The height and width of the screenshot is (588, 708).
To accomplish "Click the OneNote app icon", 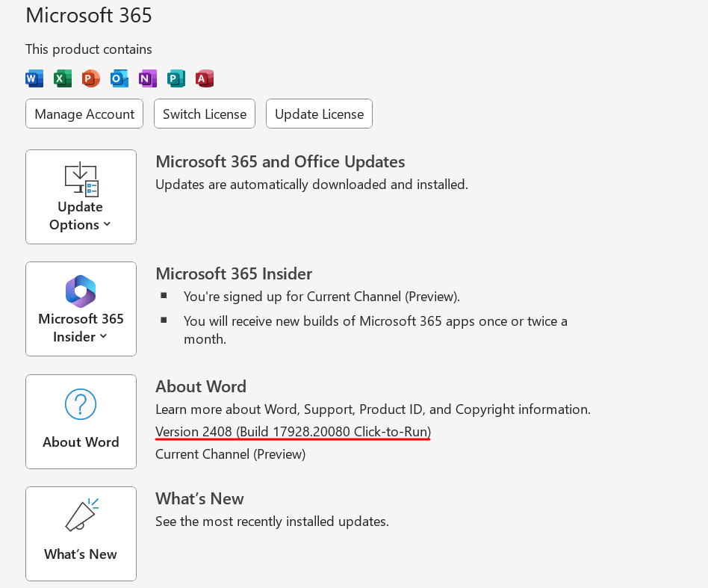I will tap(148, 78).
